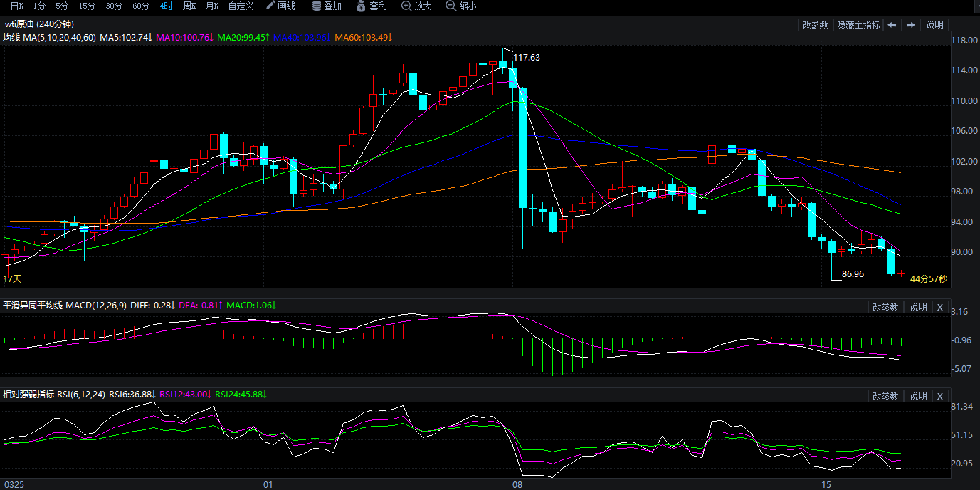Click 说明 button for main chart
Viewport: 980px width, 490px height.
point(934,25)
